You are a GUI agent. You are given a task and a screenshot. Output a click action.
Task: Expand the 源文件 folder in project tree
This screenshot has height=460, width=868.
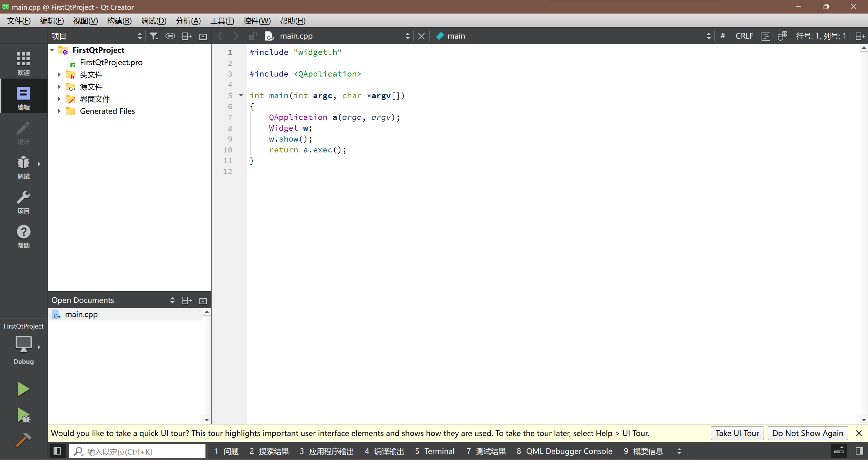(x=60, y=87)
